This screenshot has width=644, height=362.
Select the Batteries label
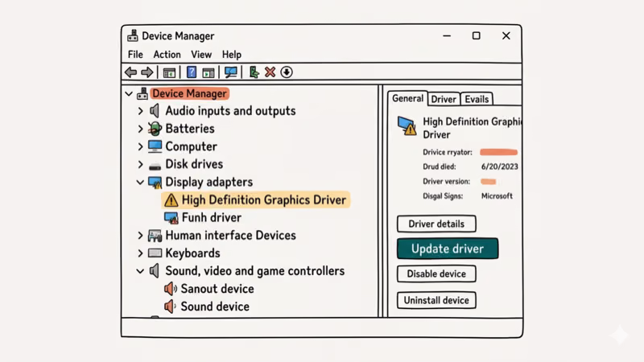pyautogui.click(x=190, y=129)
